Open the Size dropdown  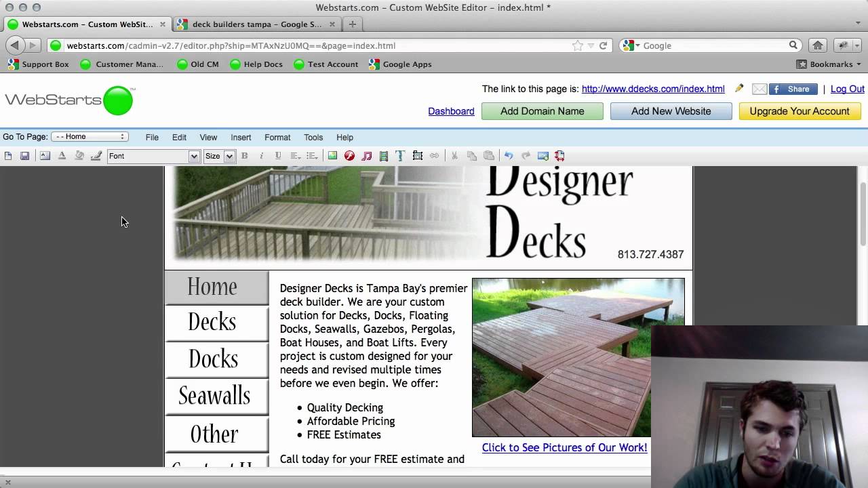(x=219, y=156)
